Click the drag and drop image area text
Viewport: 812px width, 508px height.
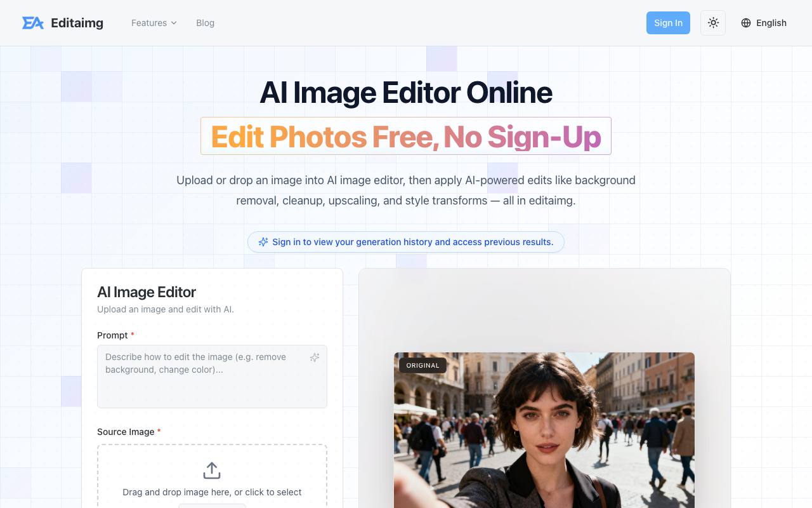pyautogui.click(x=212, y=492)
